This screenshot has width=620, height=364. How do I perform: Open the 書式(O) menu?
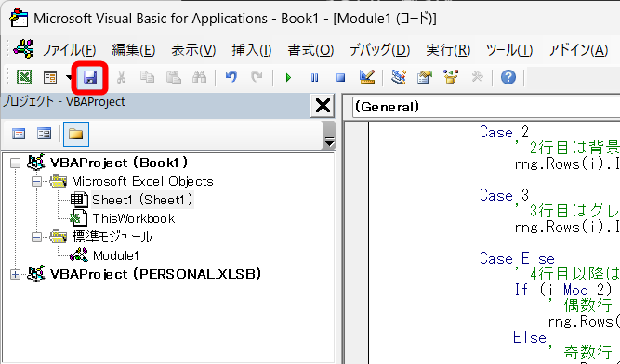tap(310, 50)
